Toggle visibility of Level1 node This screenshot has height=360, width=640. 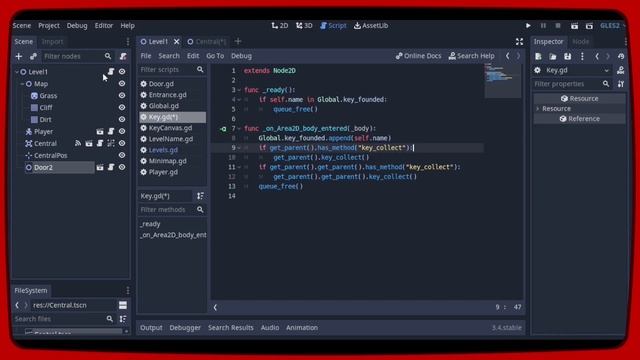[122, 71]
